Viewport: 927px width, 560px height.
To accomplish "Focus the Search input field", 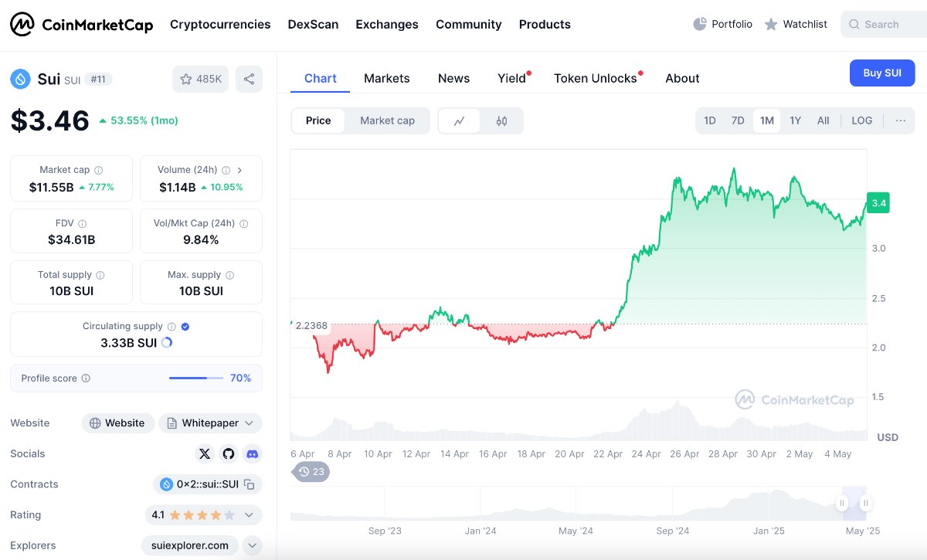I will pos(884,25).
